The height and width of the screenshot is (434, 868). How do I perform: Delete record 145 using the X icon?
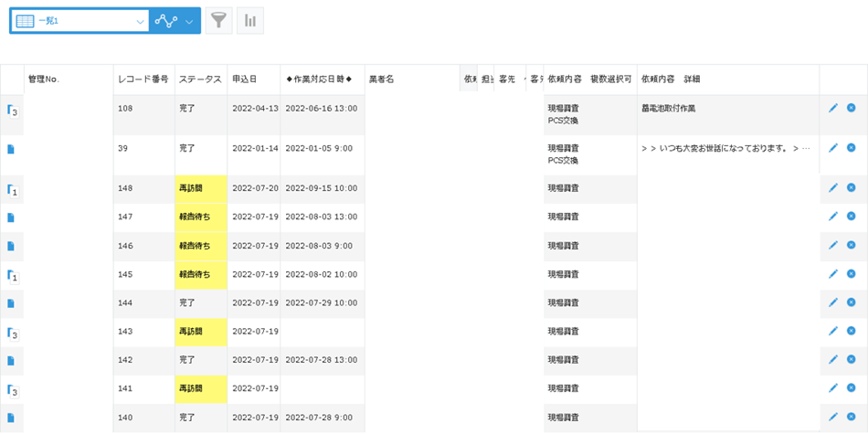coord(852,274)
